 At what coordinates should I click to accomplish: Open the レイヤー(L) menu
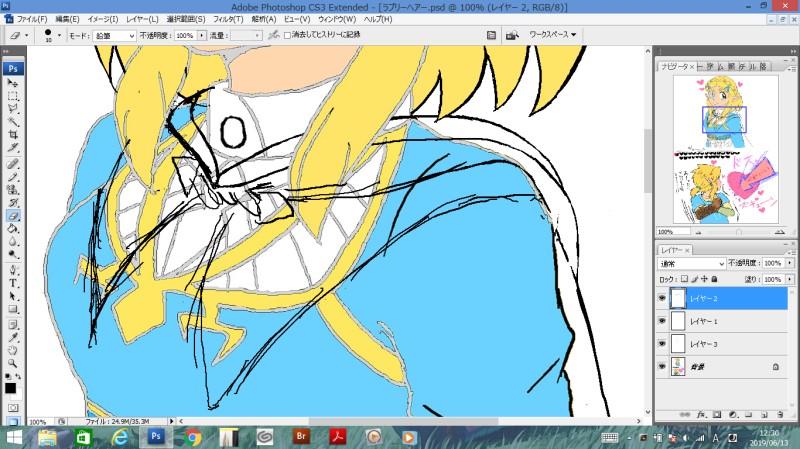(142, 19)
